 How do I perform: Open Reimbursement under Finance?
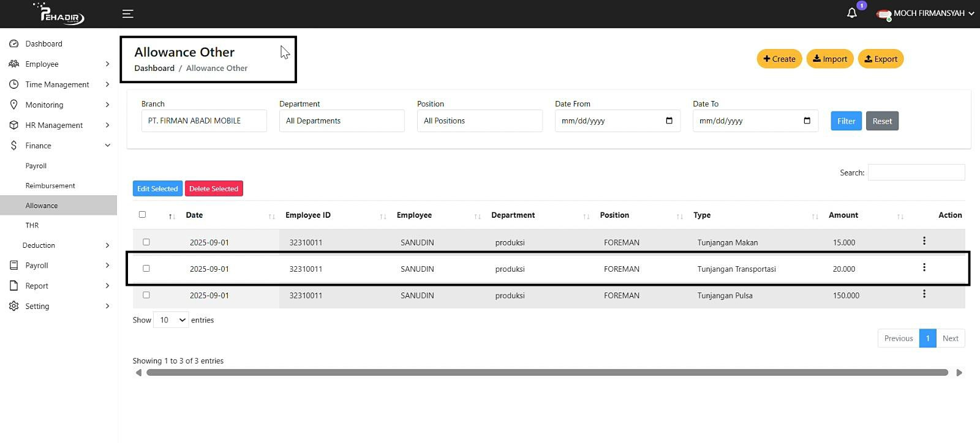(x=50, y=185)
